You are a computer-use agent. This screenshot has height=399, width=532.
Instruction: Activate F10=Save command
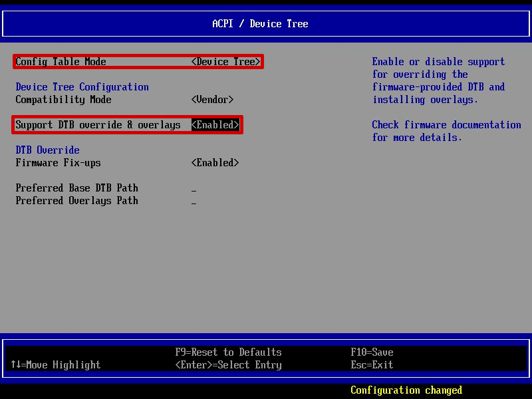tap(372, 352)
